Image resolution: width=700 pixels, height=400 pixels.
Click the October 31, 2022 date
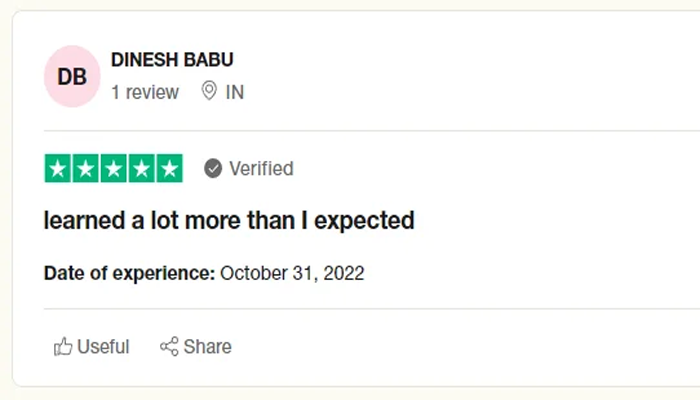coord(292,273)
